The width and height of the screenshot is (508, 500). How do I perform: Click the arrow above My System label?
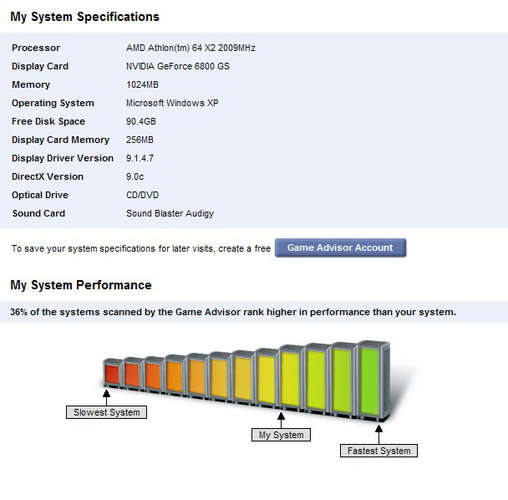click(x=281, y=420)
